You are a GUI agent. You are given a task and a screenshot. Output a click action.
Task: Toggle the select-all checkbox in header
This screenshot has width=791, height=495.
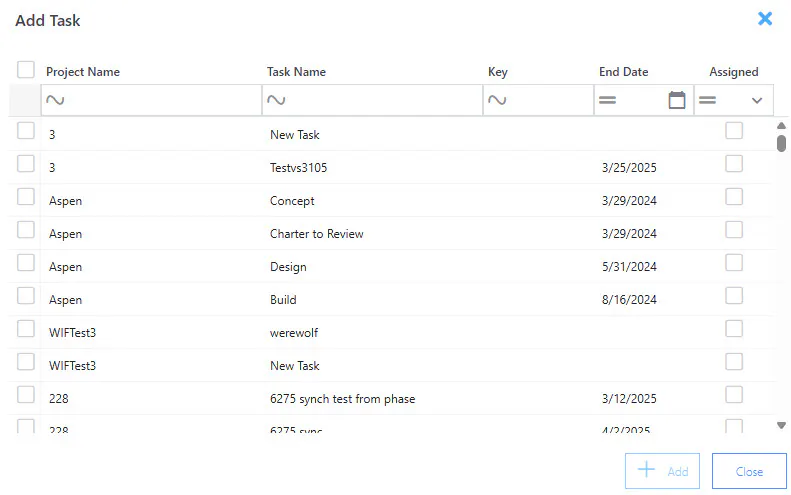[26, 70]
